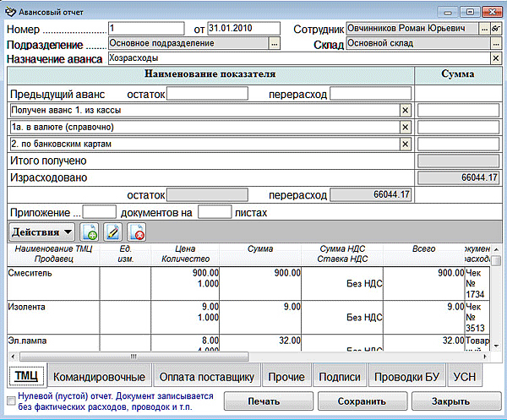Click the 'Цена Количество' column header
This screenshot has height=420, width=507.
coord(185,254)
